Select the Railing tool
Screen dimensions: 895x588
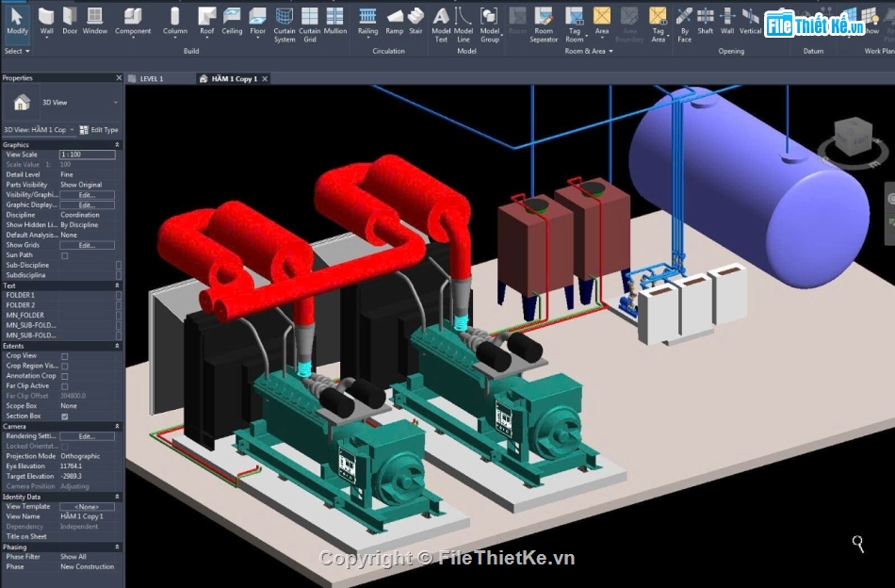pos(367,19)
